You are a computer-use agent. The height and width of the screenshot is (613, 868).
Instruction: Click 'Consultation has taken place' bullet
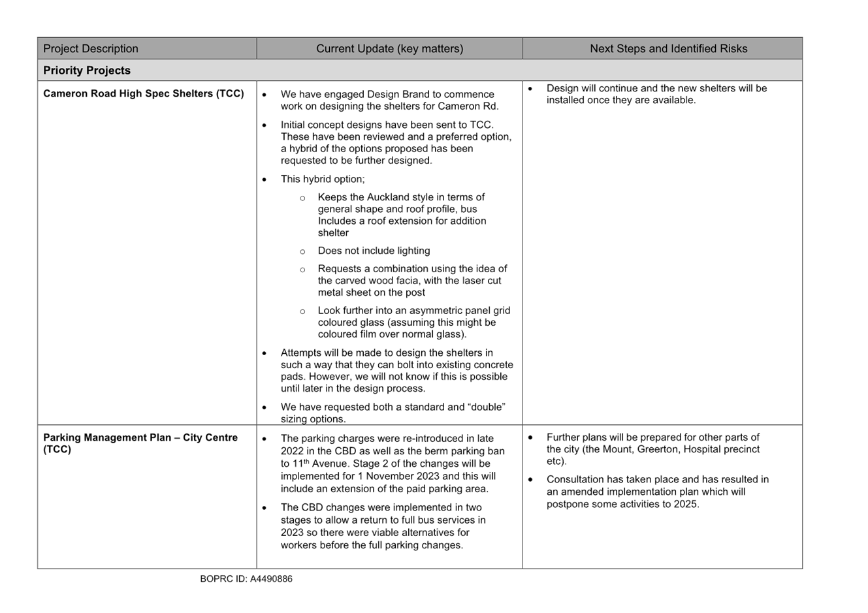[658, 492]
